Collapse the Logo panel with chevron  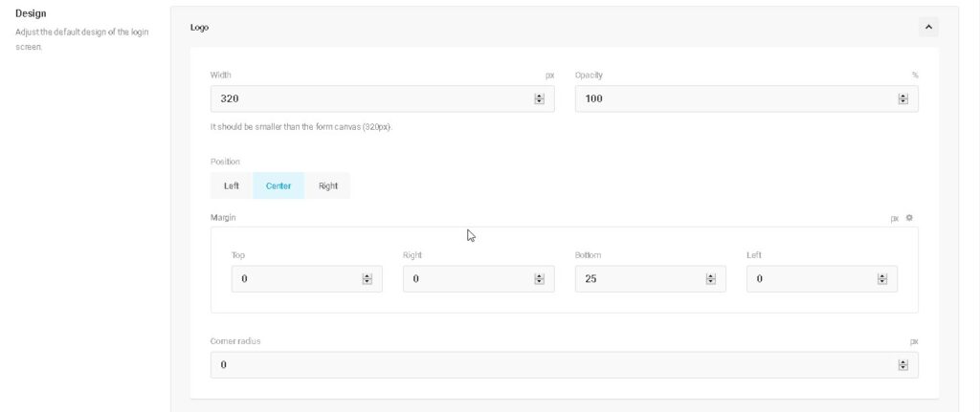click(928, 28)
